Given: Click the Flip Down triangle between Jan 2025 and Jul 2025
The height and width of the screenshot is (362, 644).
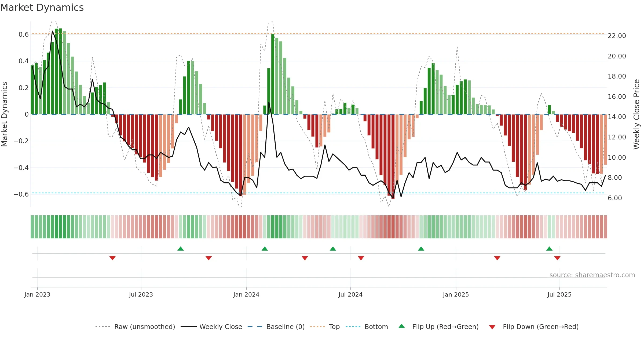Looking at the screenshot, I should click(497, 258).
